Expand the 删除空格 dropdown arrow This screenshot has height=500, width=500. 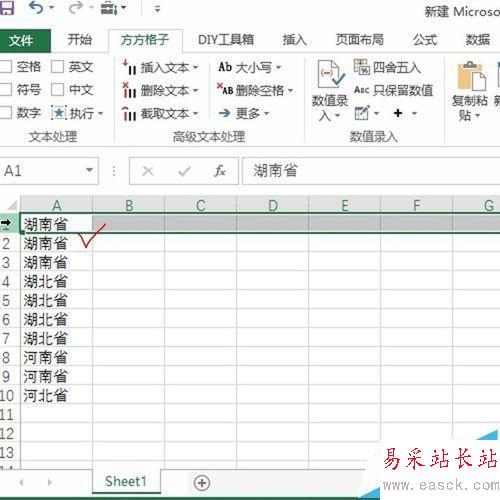pos(290,91)
